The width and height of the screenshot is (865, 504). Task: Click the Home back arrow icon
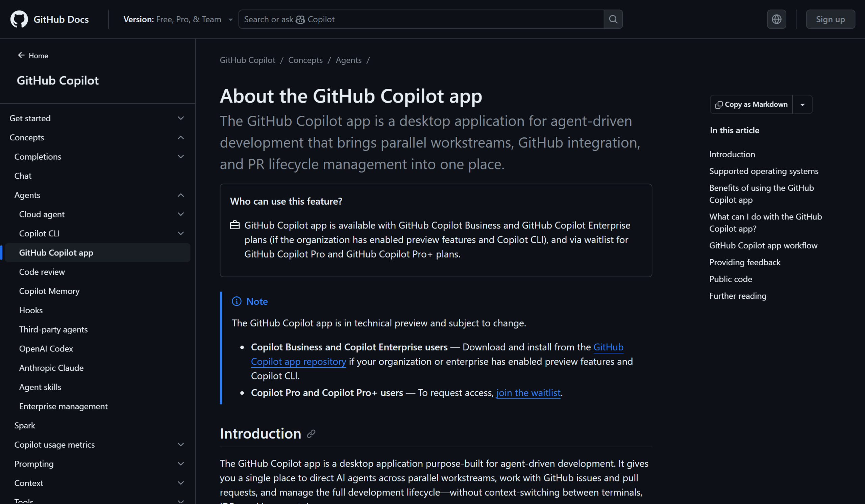coord(21,55)
